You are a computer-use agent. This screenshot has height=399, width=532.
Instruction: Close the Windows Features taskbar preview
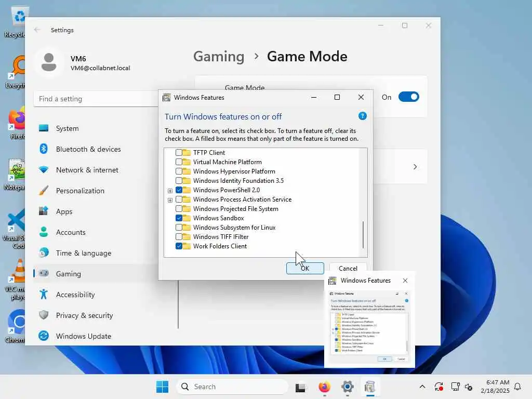coord(405,281)
